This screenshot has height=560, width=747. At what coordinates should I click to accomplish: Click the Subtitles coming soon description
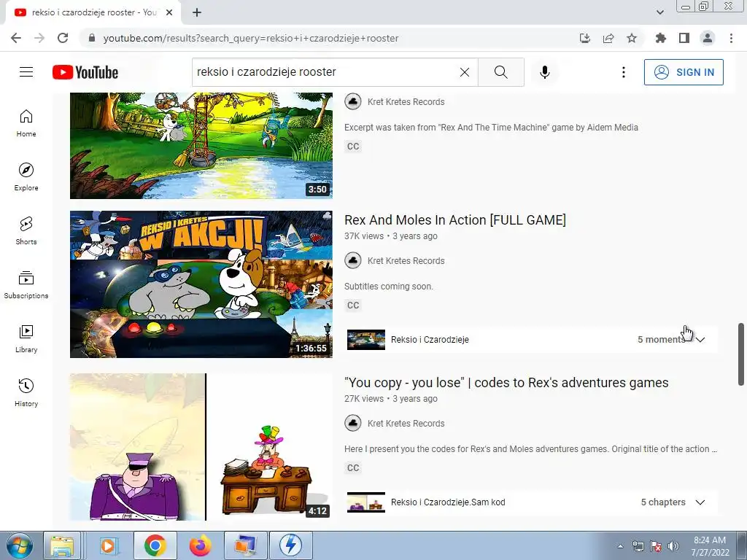coord(389,286)
